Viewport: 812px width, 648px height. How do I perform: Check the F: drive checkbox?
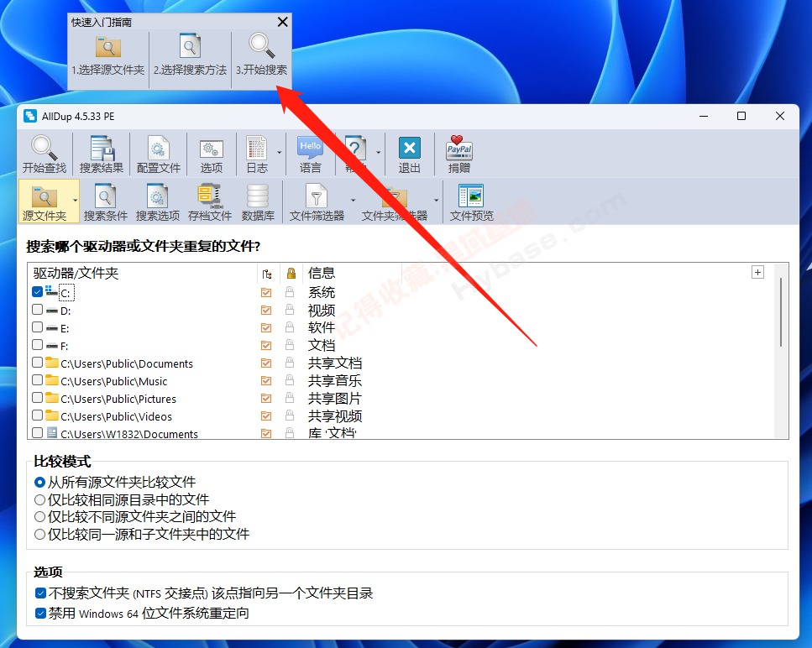(x=37, y=345)
